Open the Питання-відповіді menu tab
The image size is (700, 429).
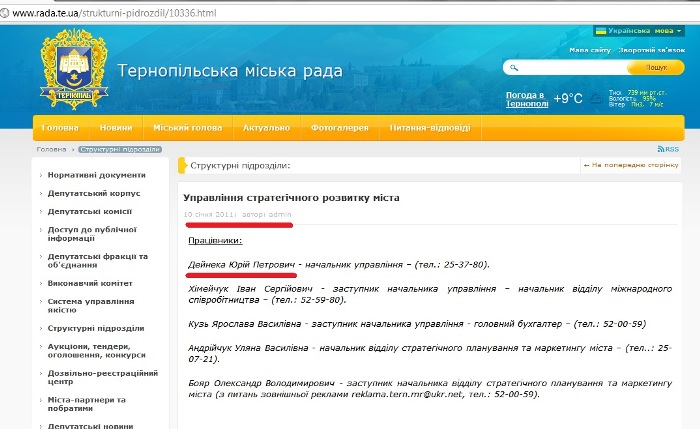tap(430, 128)
